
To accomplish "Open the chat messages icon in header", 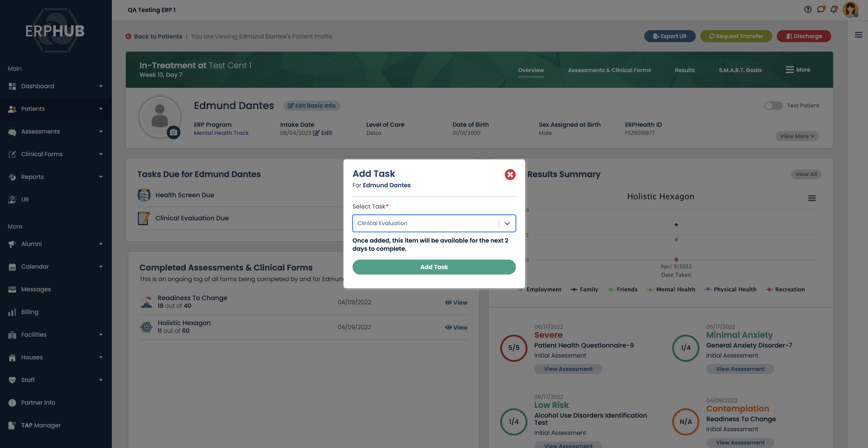I will tap(821, 10).
